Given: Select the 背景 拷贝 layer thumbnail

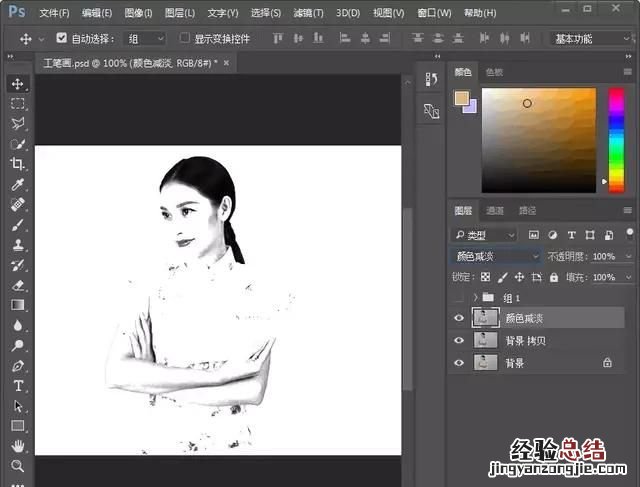Looking at the screenshot, I should [x=485, y=341].
